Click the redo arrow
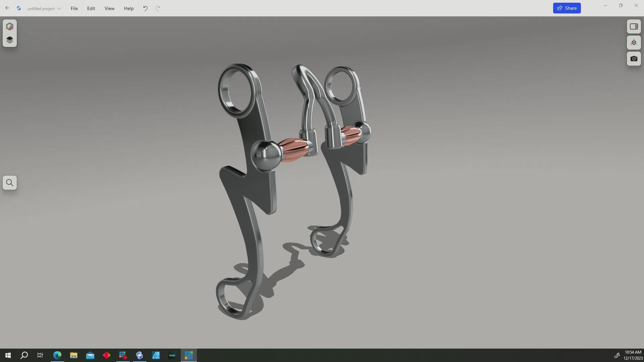The width and height of the screenshot is (644, 362). 158,8
